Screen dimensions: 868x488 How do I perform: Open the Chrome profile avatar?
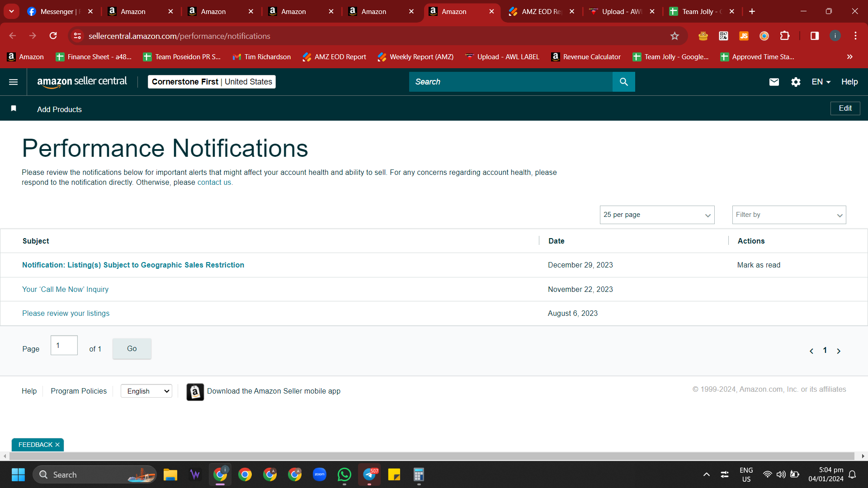tap(835, 36)
